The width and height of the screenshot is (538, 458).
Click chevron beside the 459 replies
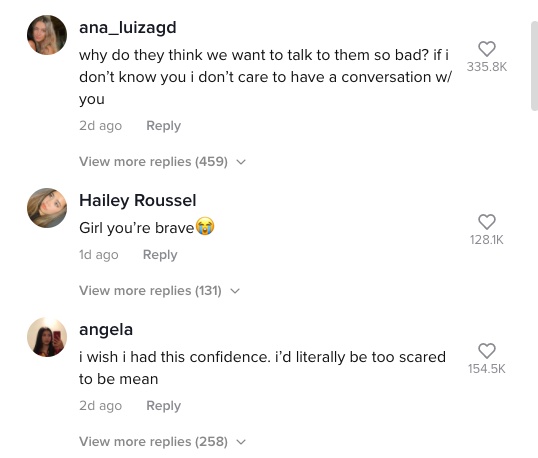point(241,162)
